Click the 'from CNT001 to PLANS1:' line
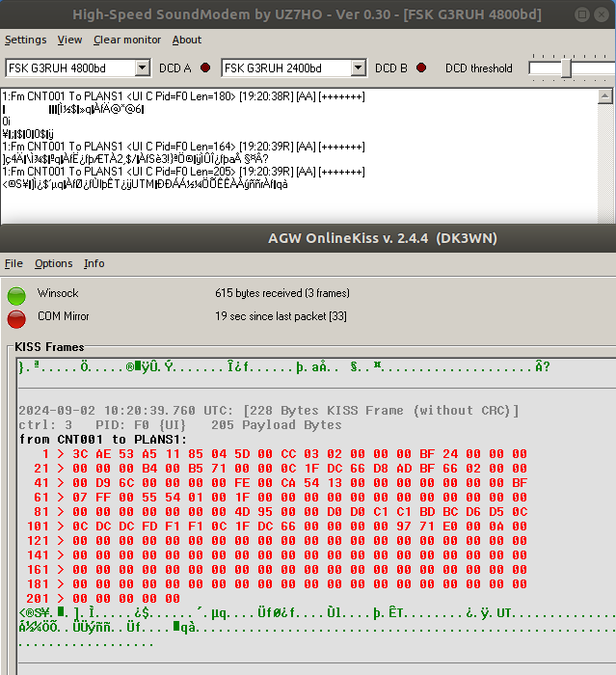 (103, 440)
